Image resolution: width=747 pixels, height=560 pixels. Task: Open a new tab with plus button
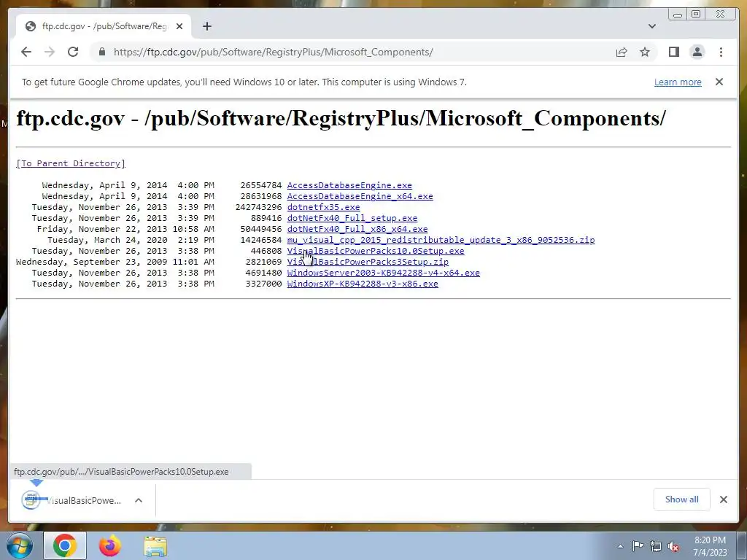(x=206, y=26)
